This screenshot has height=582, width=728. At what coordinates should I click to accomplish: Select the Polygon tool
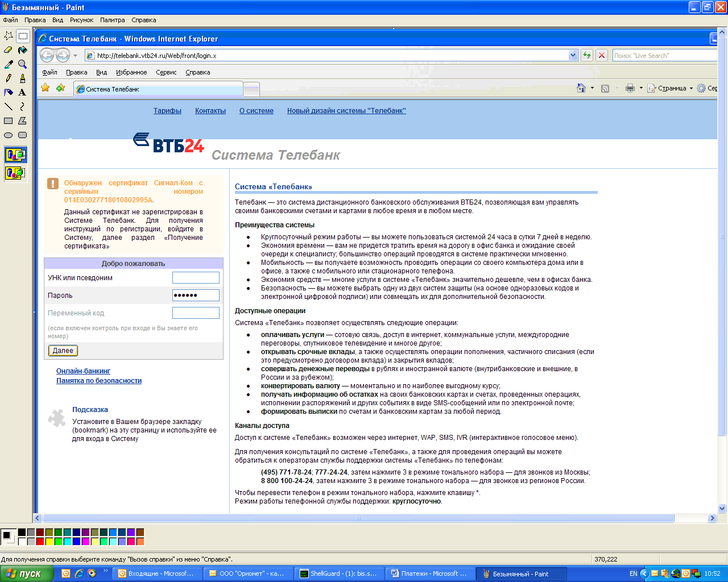23,120
